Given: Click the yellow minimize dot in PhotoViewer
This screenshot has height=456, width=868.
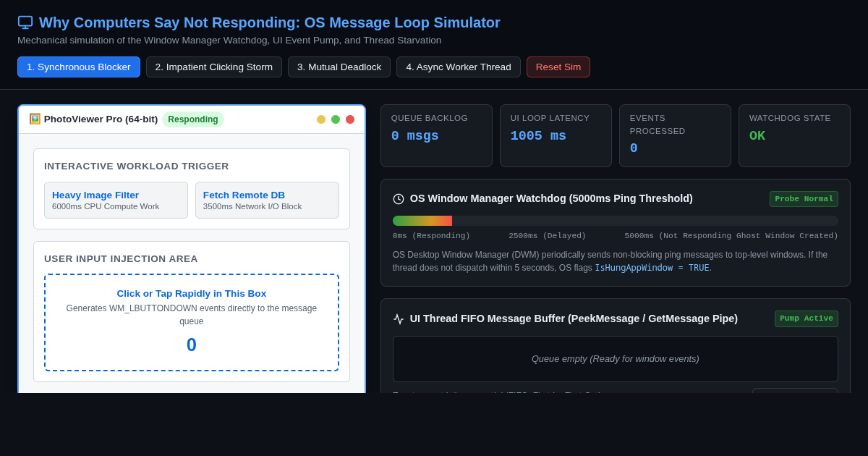Looking at the screenshot, I should (x=321, y=119).
